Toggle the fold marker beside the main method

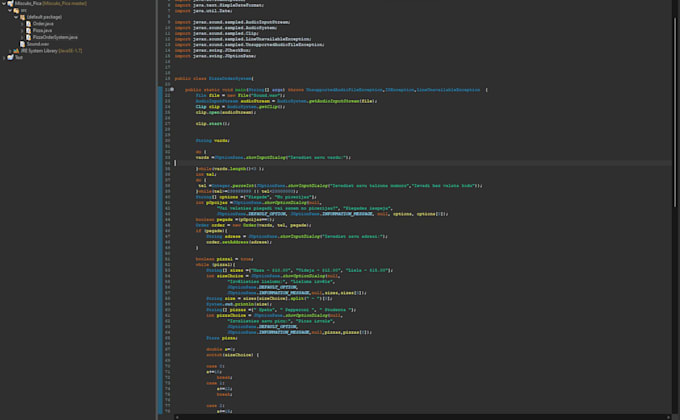[172, 89]
